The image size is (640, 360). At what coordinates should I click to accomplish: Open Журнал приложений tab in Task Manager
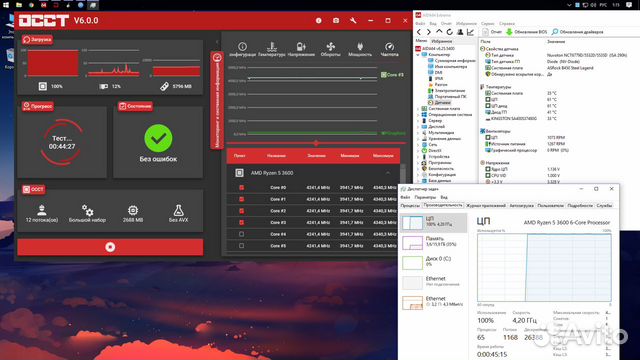486,206
